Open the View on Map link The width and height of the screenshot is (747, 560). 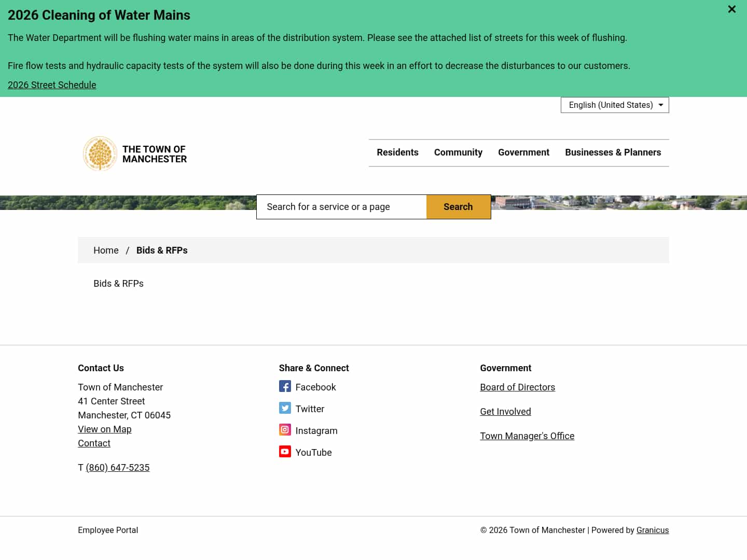coord(105,429)
